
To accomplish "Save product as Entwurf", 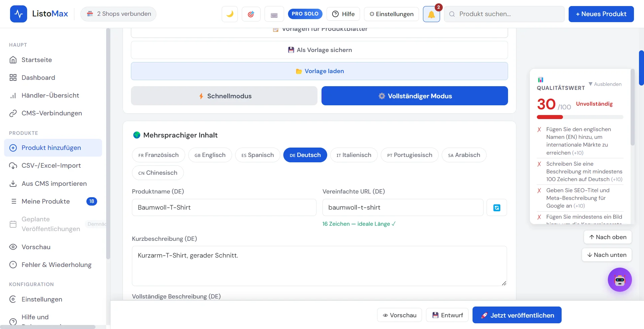I will (x=447, y=315).
